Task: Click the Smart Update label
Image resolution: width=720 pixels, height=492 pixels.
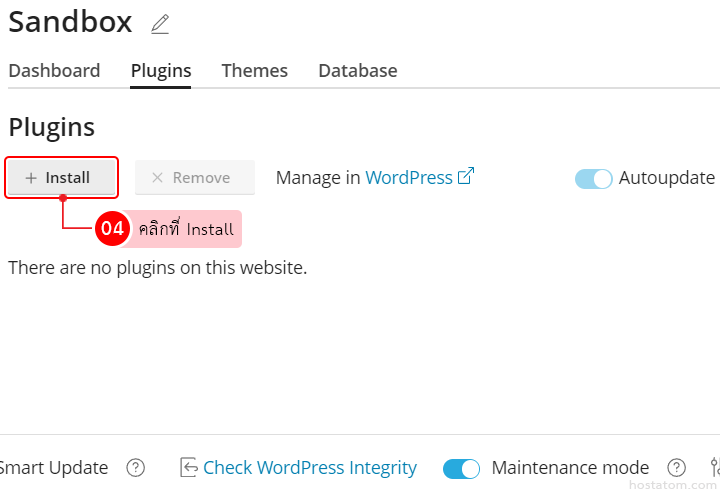Action: [54, 468]
